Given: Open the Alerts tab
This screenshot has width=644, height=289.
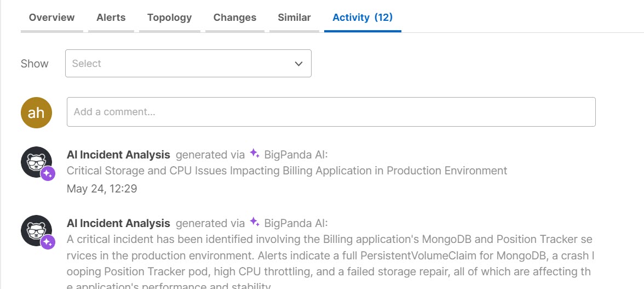Looking at the screenshot, I should 111,18.
